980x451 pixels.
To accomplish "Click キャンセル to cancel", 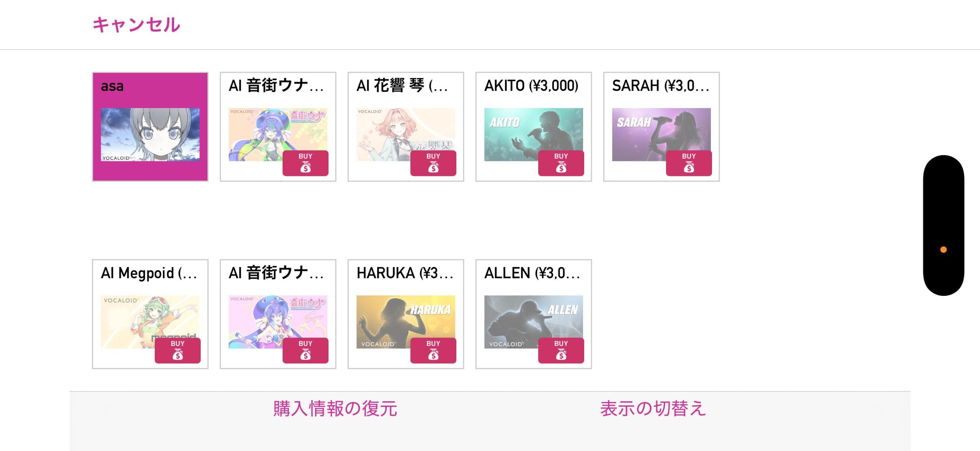I will (136, 25).
